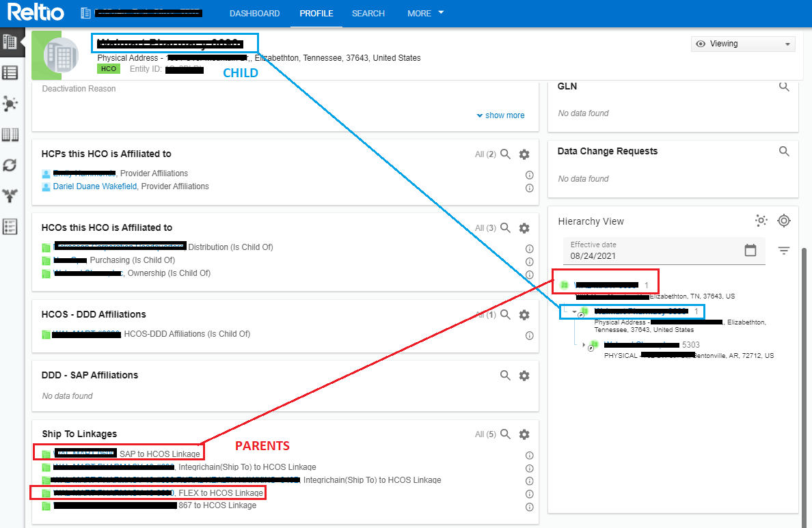Screen dimensions: 812x528
Task: Switch to the PROFILE tab
Action: (x=316, y=14)
